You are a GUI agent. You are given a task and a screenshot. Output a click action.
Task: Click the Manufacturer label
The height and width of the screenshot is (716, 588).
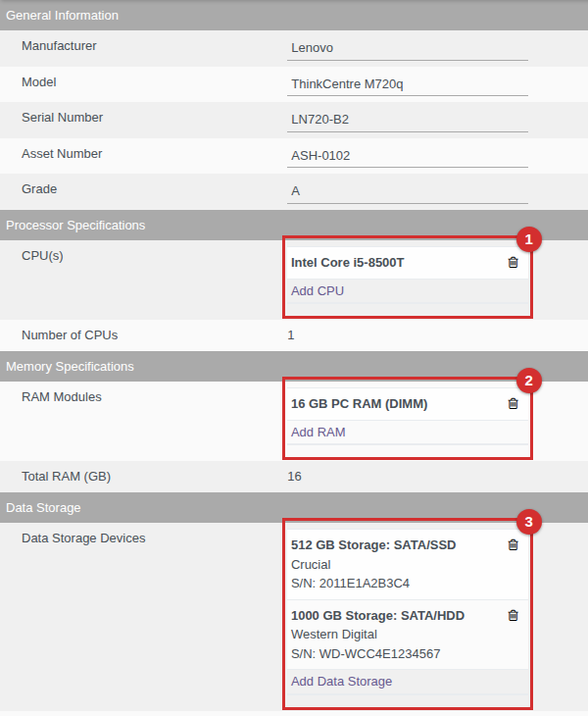coord(59,46)
